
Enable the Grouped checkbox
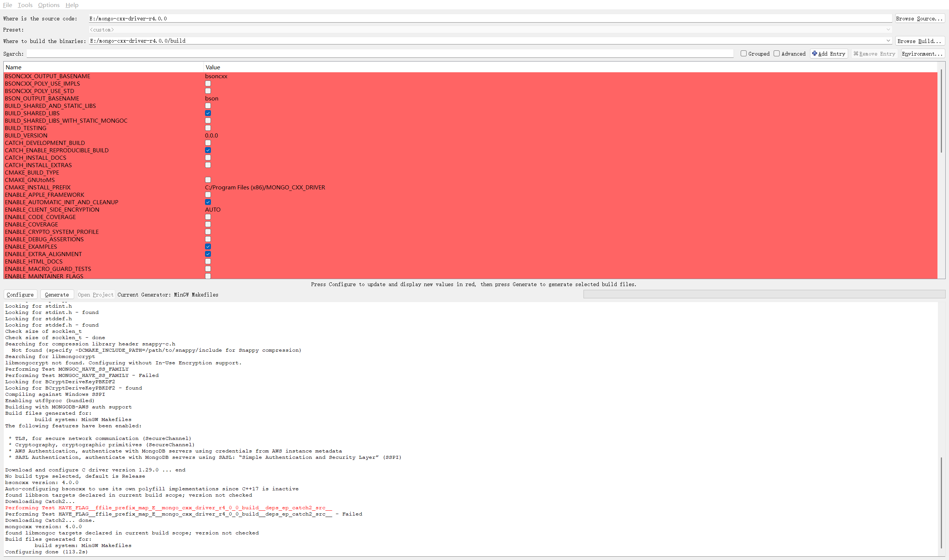tap(743, 54)
